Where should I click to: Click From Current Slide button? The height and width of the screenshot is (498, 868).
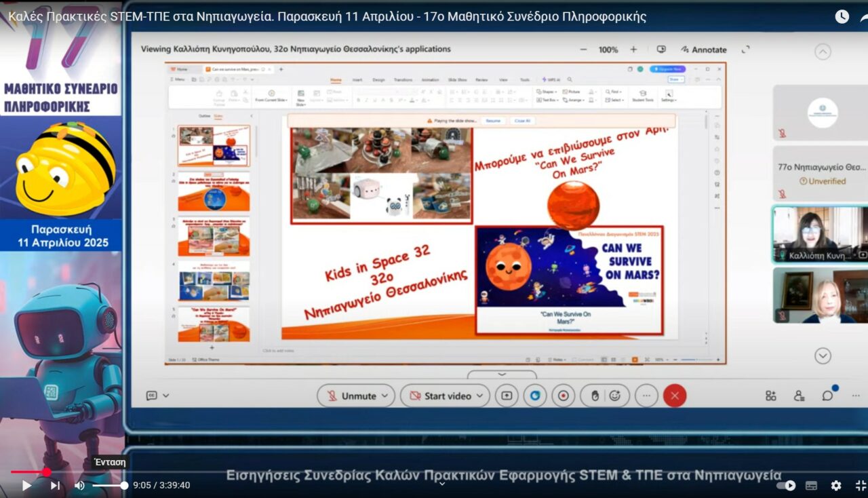click(271, 96)
